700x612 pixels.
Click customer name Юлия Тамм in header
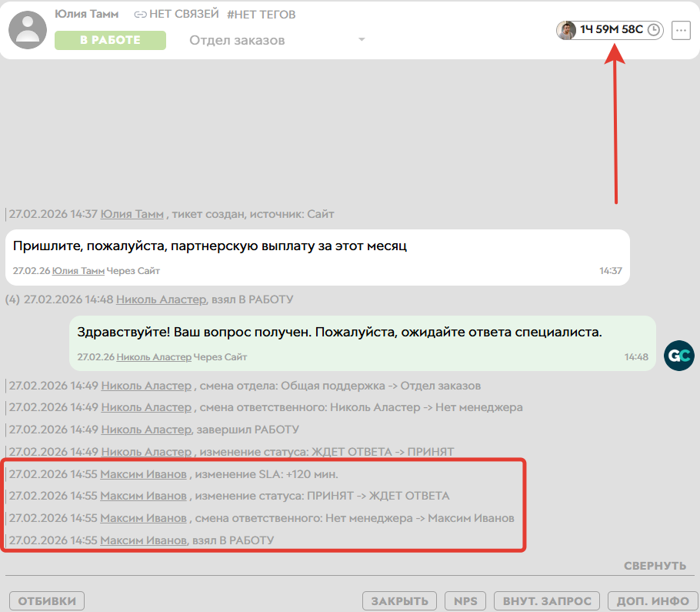(87, 15)
